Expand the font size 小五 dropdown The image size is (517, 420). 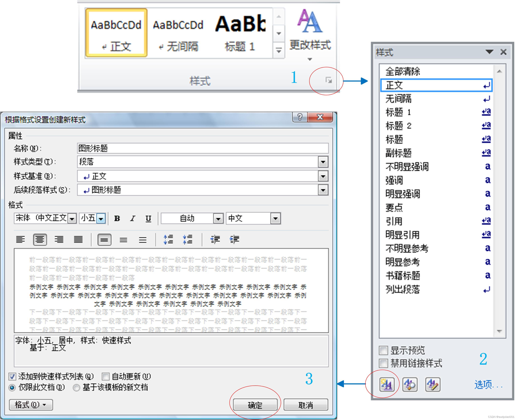tap(101, 219)
